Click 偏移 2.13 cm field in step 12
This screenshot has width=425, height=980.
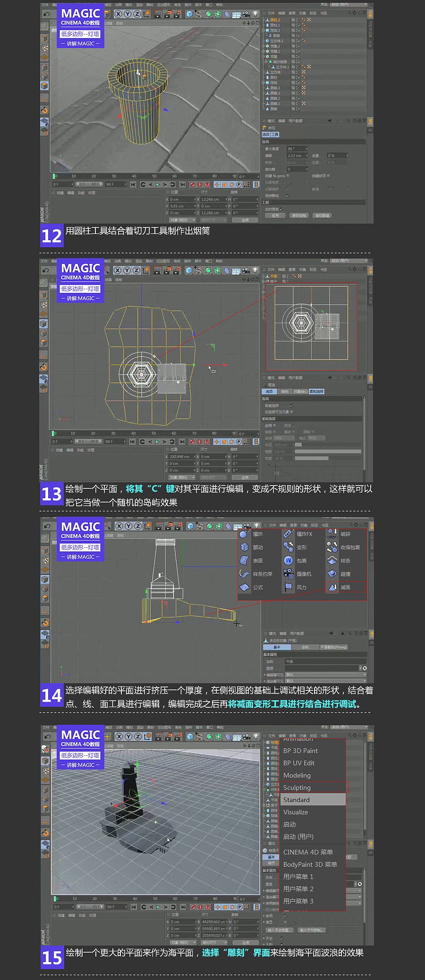pos(297,156)
